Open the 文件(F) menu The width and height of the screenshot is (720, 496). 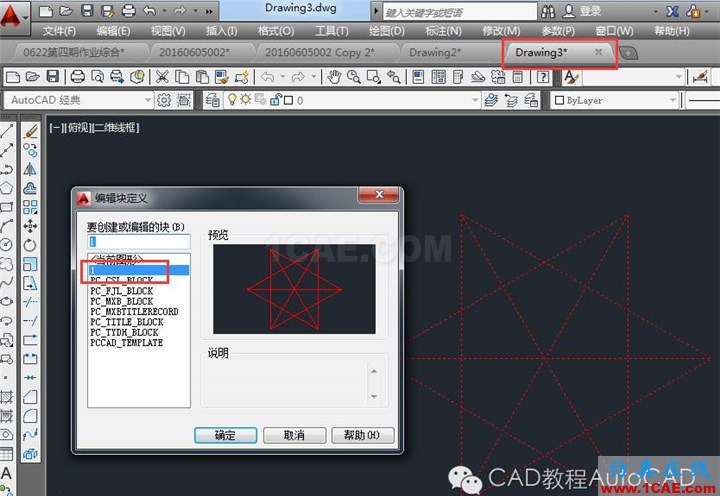coord(60,31)
